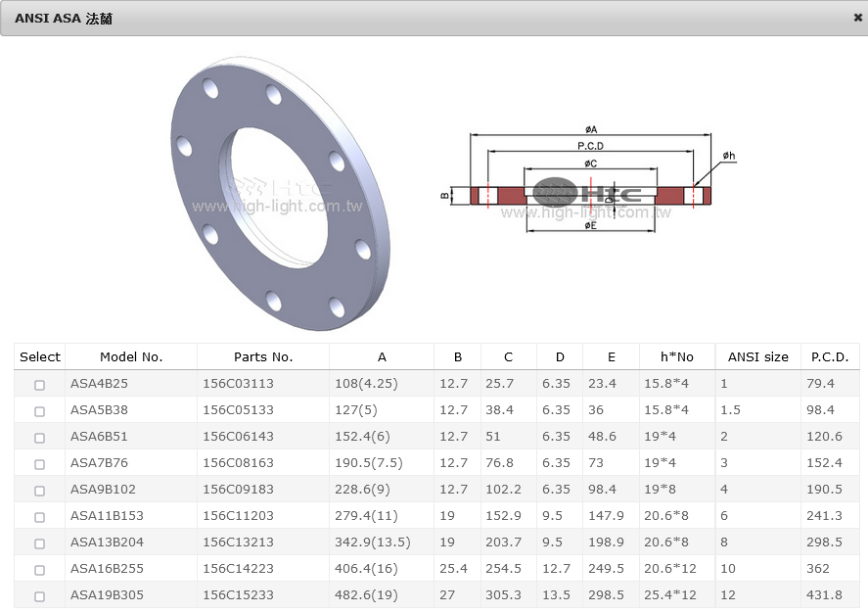Close the ANSI ASA flange dialog
Screen dimensions: 868x613
coord(857,18)
